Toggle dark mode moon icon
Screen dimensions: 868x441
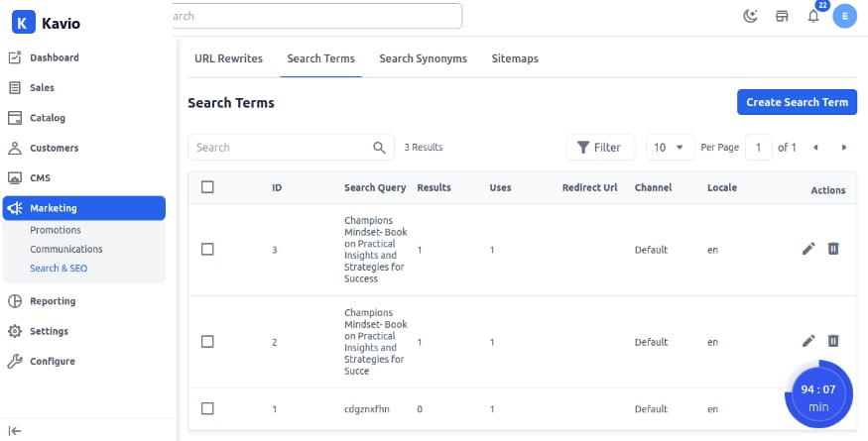750,16
